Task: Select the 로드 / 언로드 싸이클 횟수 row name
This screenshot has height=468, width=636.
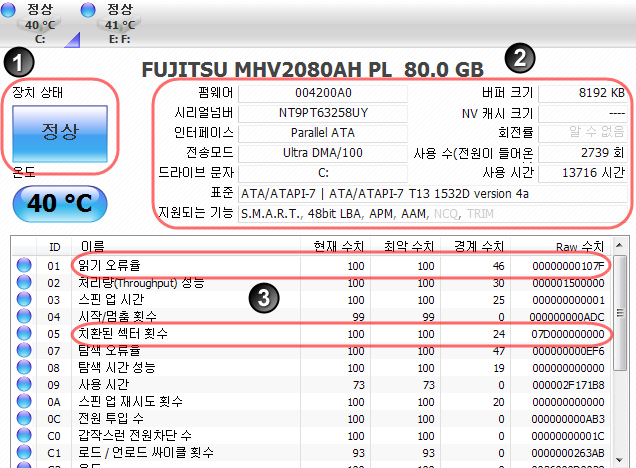Action: (x=146, y=453)
